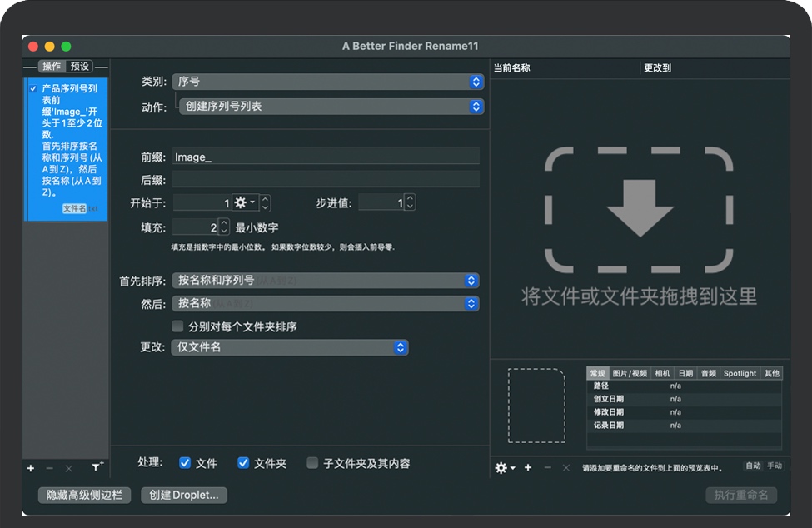The image size is (812, 528).
Task: Click the add action plus icon in sidebar
Action: click(31, 468)
